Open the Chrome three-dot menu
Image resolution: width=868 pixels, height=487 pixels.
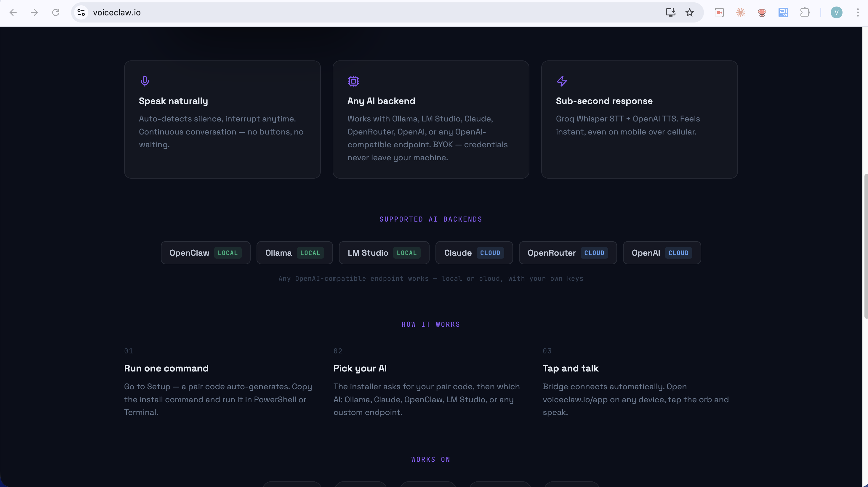pyautogui.click(x=858, y=12)
